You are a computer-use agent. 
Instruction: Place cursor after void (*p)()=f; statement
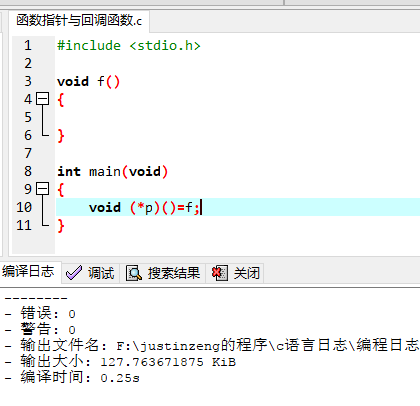click(201, 207)
